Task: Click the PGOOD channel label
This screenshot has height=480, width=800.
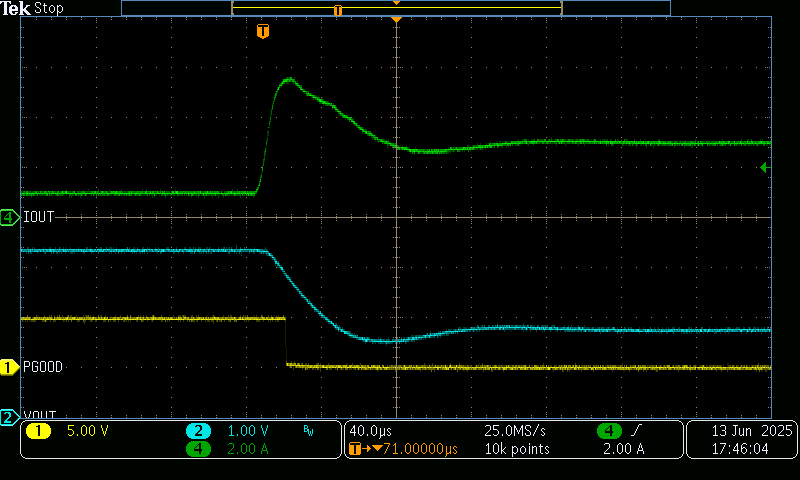Action: coord(43,367)
